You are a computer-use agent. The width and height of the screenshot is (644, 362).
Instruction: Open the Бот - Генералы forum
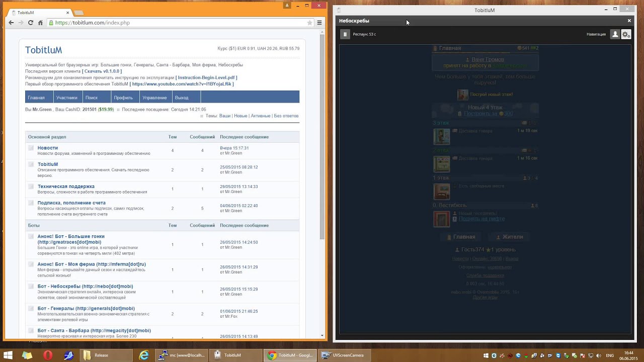tap(86, 308)
